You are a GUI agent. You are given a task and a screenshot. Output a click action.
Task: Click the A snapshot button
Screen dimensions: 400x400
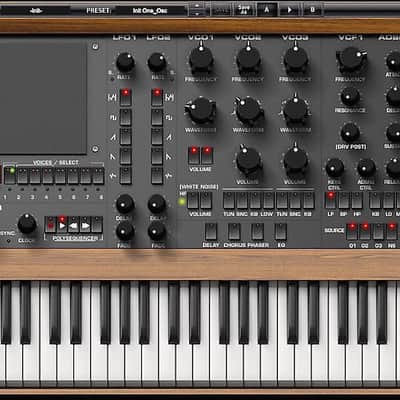coord(267,10)
